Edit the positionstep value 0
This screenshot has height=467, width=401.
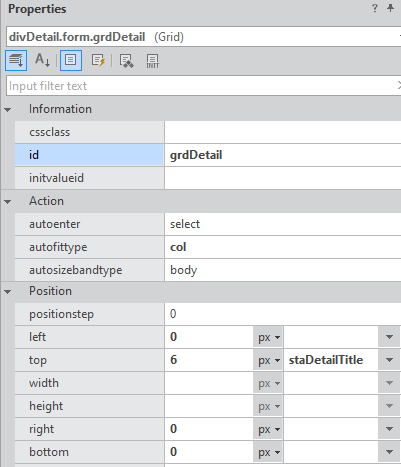[x=283, y=314]
